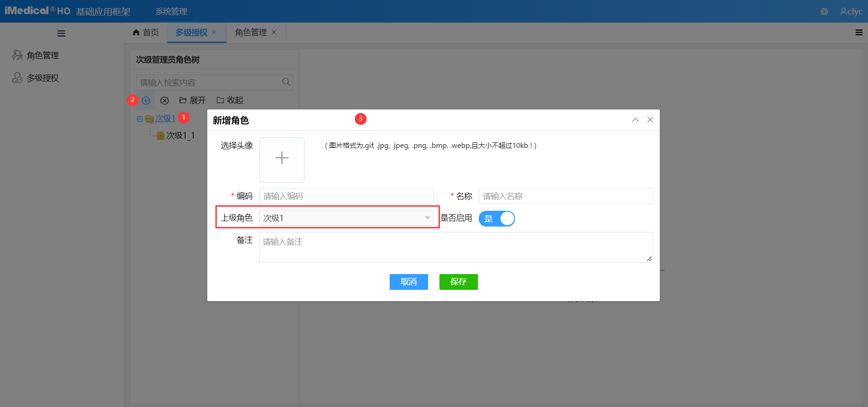This screenshot has height=407, width=868.
Task: Click the 保存 save button
Action: coord(458,282)
